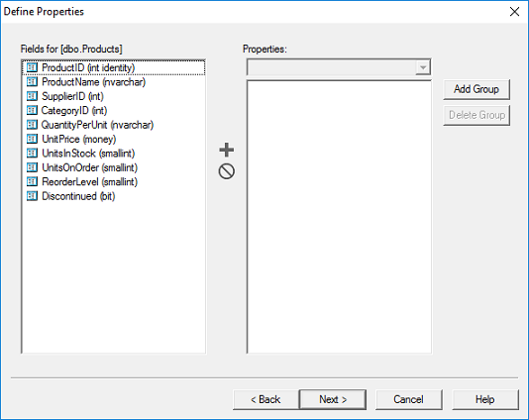Click the Delete Group button
The width and height of the screenshot is (529, 420).
coord(476,115)
